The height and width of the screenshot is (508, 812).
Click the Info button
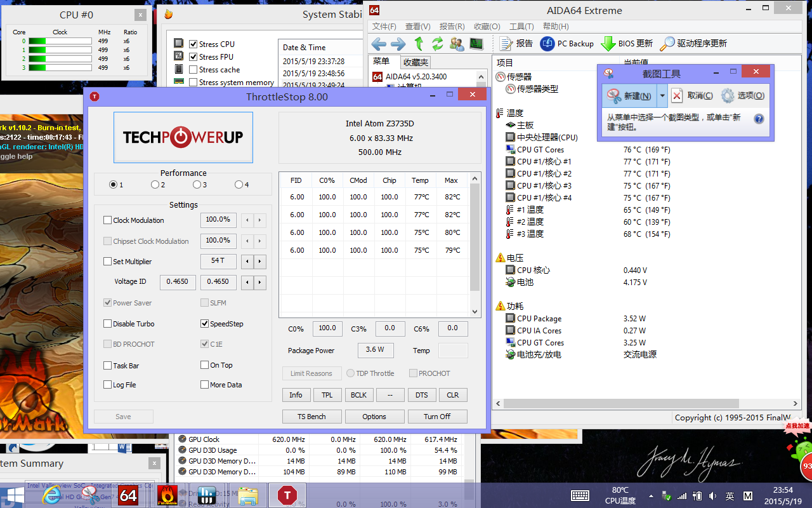[x=296, y=395]
